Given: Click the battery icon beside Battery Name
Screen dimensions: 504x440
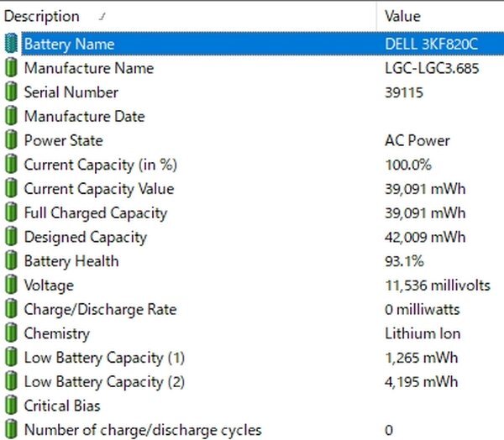Looking at the screenshot, I should pos(11,44).
